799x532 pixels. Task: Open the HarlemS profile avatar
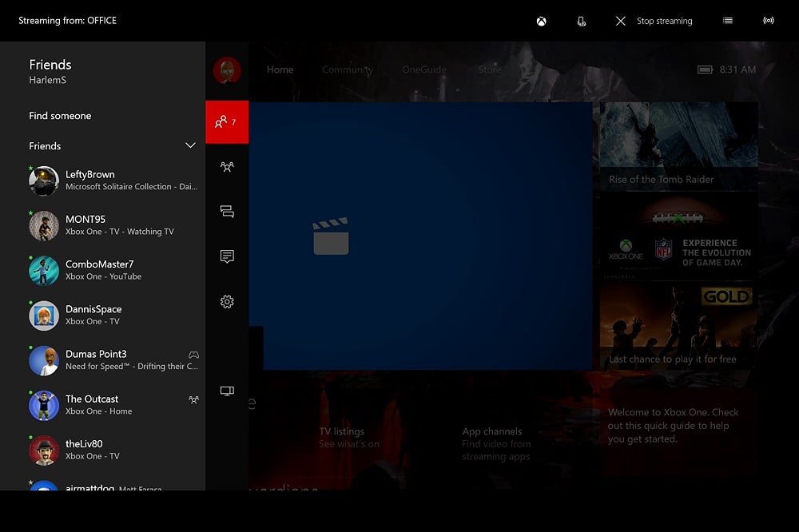(227, 69)
